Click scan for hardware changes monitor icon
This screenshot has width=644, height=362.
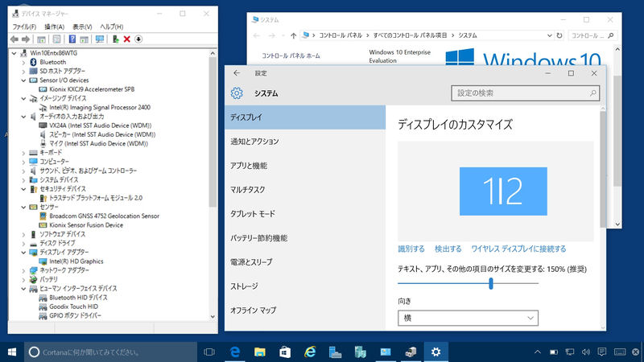point(99,39)
